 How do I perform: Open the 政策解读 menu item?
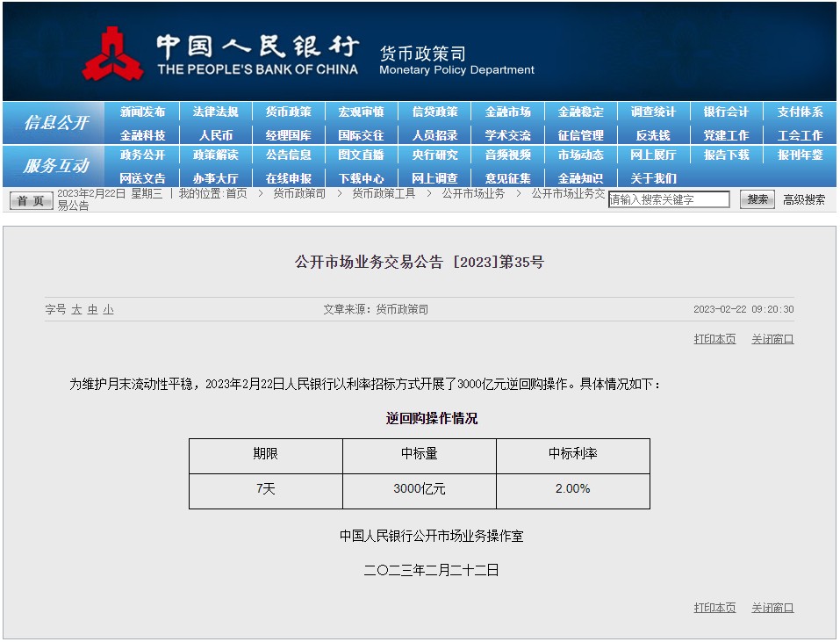(215, 155)
